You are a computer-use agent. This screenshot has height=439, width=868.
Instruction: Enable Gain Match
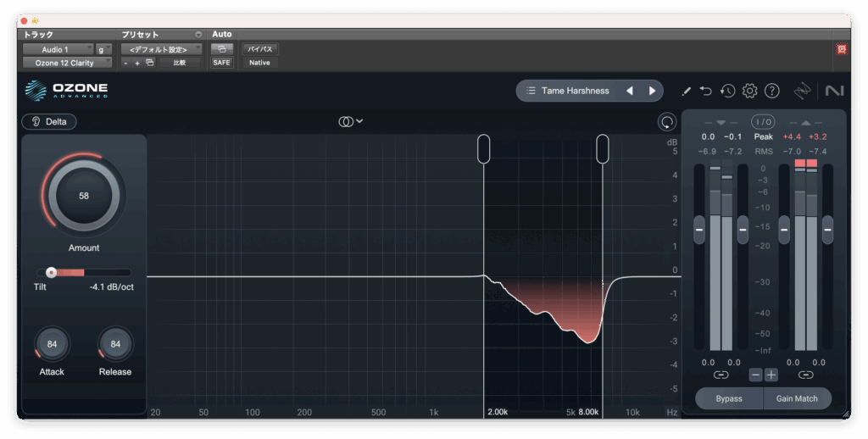point(797,398)
